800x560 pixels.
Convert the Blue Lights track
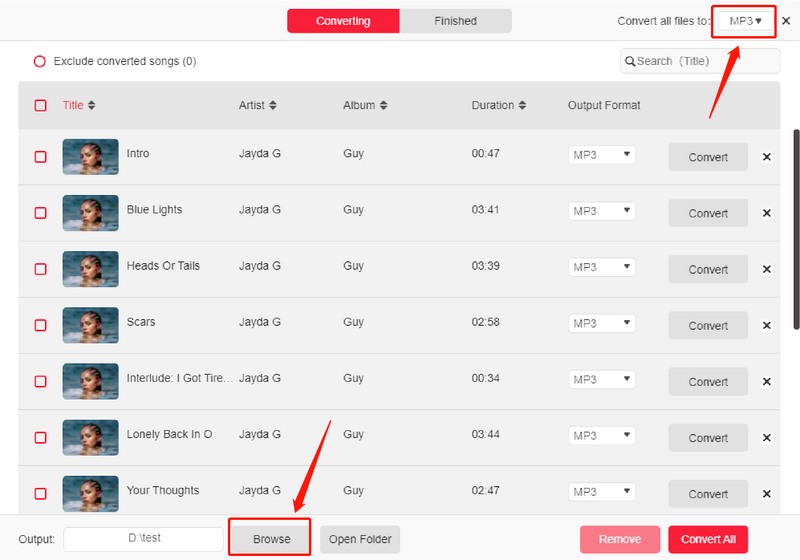(708, 213)
